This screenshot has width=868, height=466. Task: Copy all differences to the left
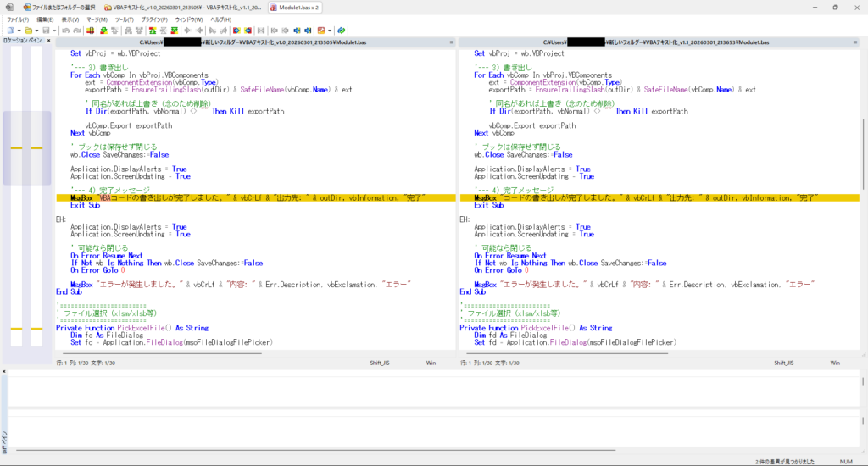(x=248, y=31)
